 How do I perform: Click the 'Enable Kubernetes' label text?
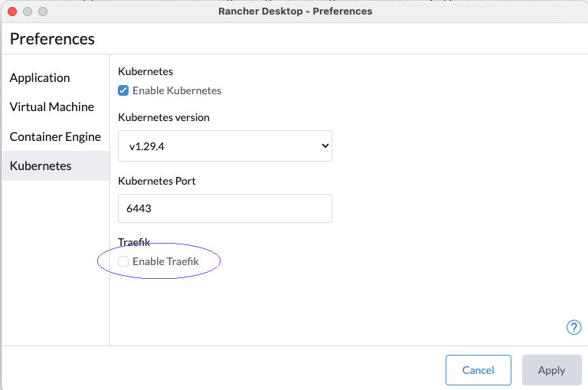(x=177, y=90)
